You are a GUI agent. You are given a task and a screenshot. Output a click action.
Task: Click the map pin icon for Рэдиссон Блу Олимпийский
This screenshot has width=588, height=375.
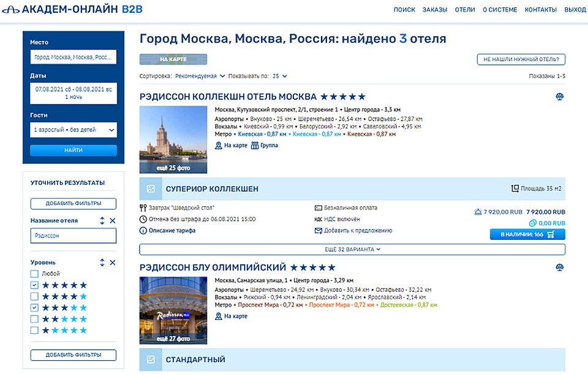(x=218, y=316)
